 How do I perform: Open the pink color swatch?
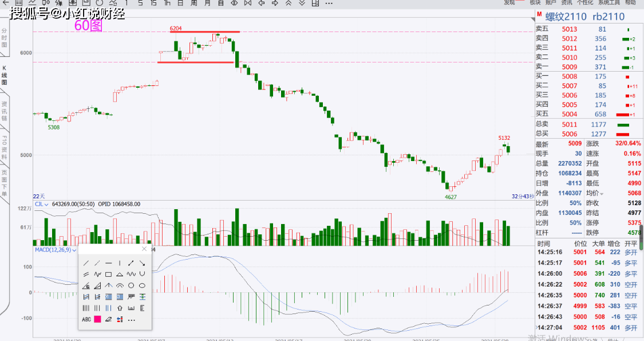click(97, 319)
